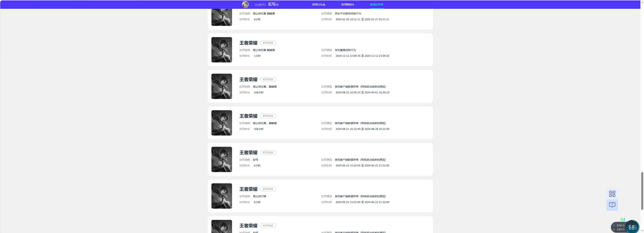Open hero thumbnail on the 封号 6小时 card

coord(222,159)
